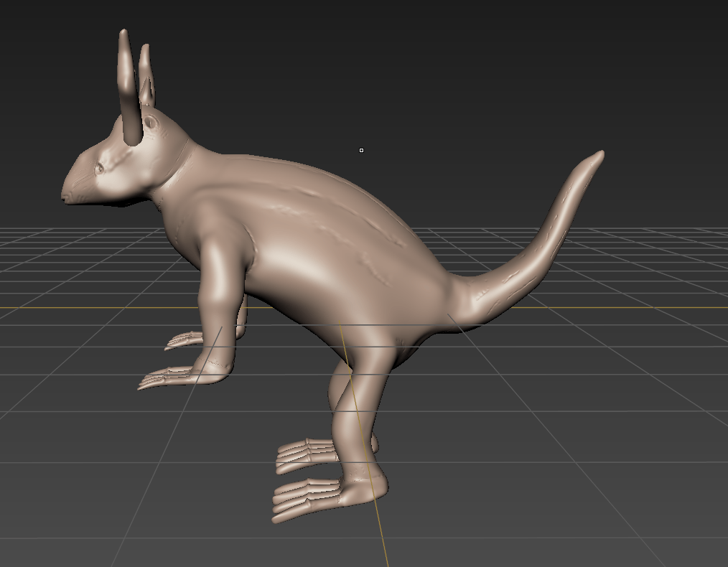Click the tip of the creature's snout
Screen dimensions: 728x567
pos(66,194)
